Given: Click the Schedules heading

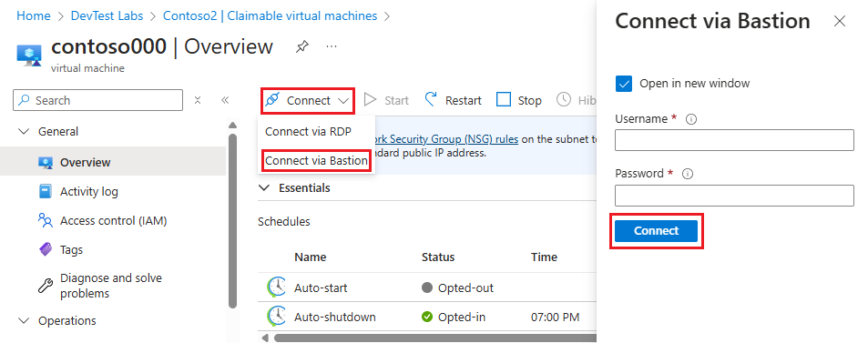Looking at the screenshot, I should click(284, 222).
